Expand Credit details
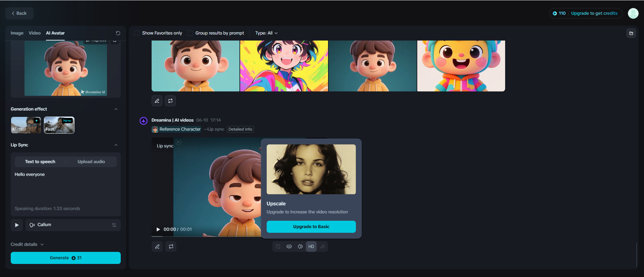The width and height of the screenshot is (644, 277). click(x=27, y=245)
